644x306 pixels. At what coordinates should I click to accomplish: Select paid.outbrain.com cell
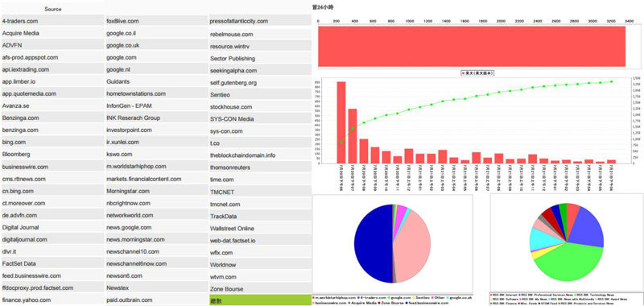[x=157, y=300]
